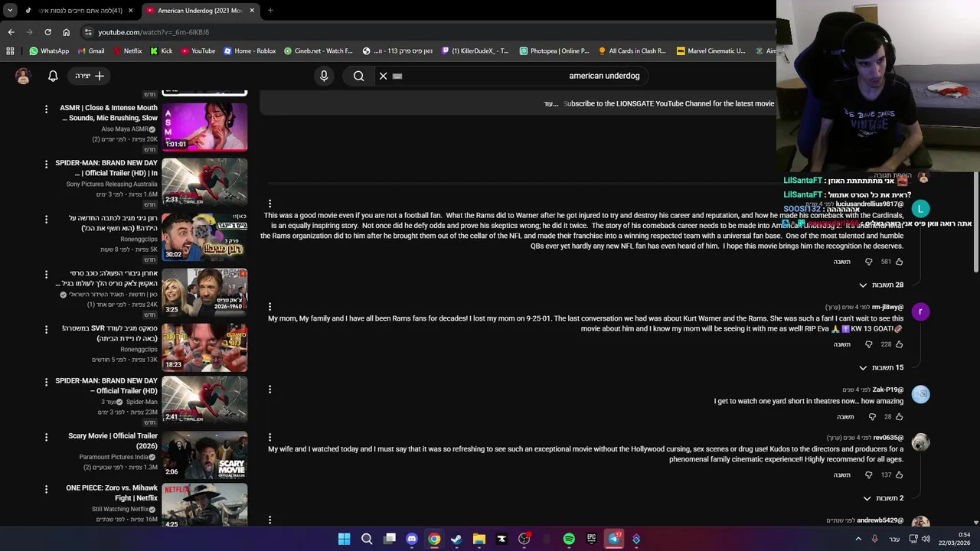This screenshot has height=551, width=980.
Task: Open options for the rev0635 comment
Action: click(x=269, y=437)
